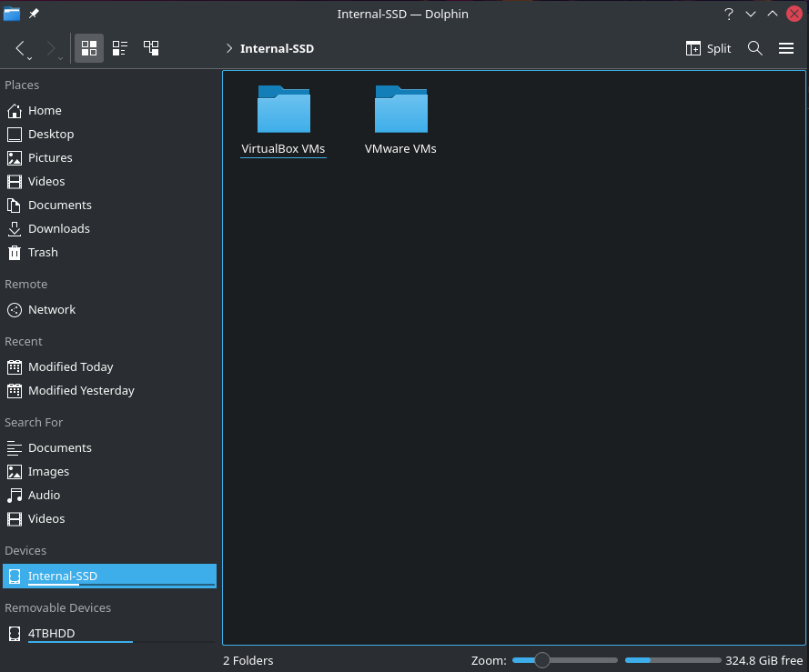The width and height of the screenshot is (809, 672).
Task: Click the Network globe icon
Action: click(15, 310)
